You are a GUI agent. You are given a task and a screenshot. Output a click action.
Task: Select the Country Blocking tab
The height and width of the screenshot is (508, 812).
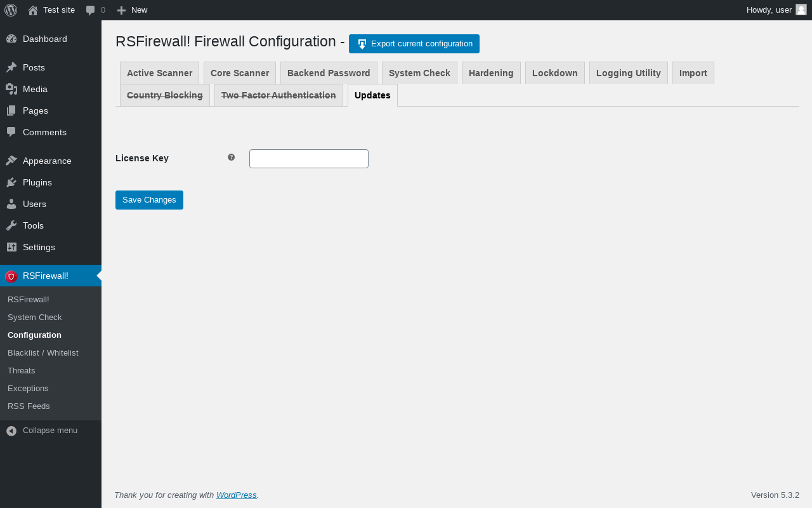pyautogui.click(x=165, y=95)
